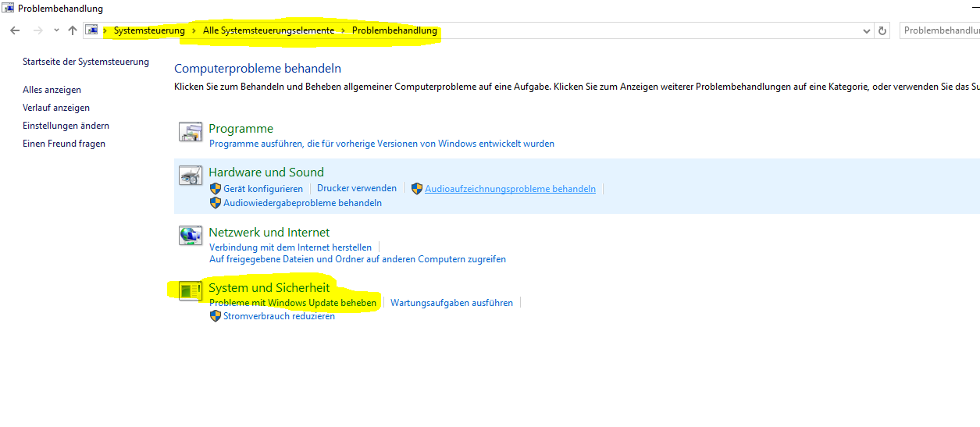
Task: Go up one level with the up arrow
Action: click(73, 30)
